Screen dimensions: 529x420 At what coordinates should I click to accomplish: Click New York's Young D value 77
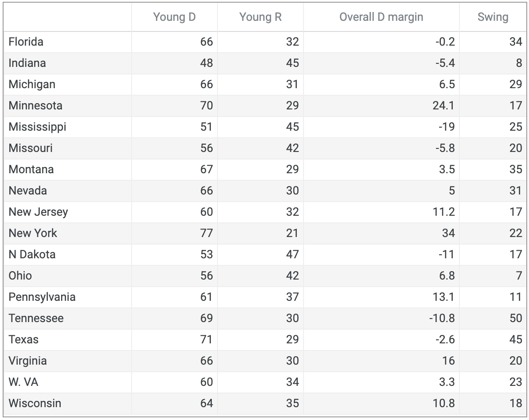pos(206,233)
